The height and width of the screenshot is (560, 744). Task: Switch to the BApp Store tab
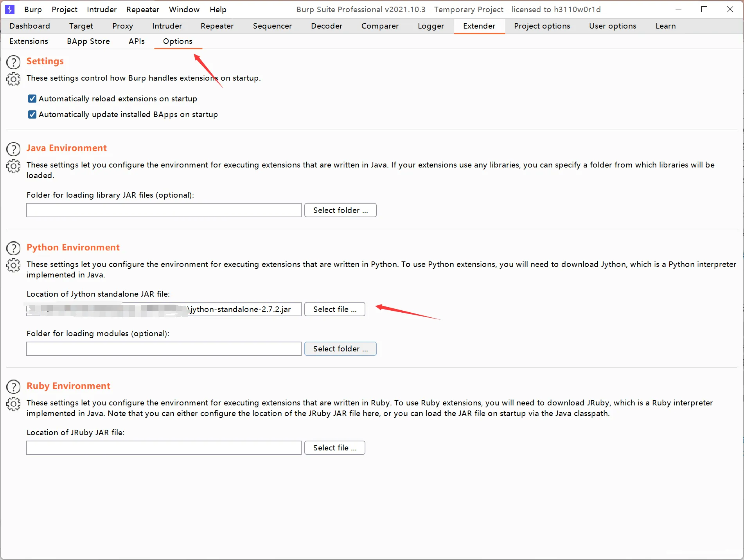pos(88,41)
